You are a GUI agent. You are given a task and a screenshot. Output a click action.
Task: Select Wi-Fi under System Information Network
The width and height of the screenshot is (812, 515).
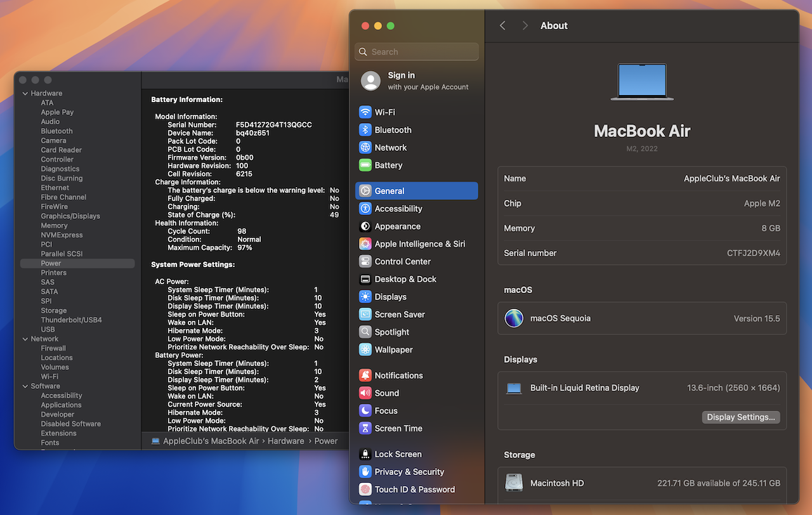tap(49, 377)
